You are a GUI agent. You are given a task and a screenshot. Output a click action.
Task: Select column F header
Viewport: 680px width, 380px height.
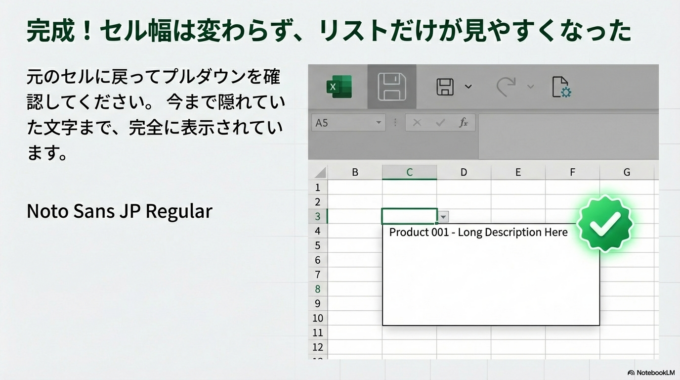tap(572, 172)
